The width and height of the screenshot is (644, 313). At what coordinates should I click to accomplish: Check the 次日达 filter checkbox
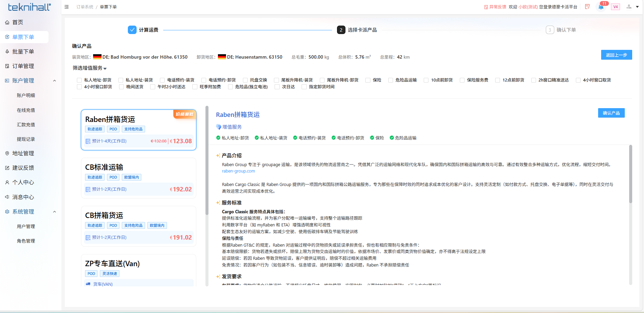[277, 87]
